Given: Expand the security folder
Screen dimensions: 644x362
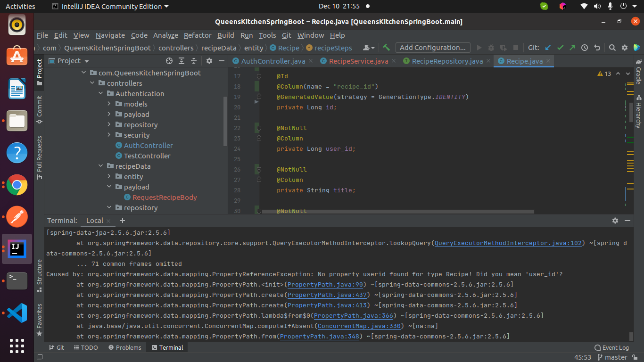Looking at the screenshot, I should pyautogui.click(x=109, y=135).
